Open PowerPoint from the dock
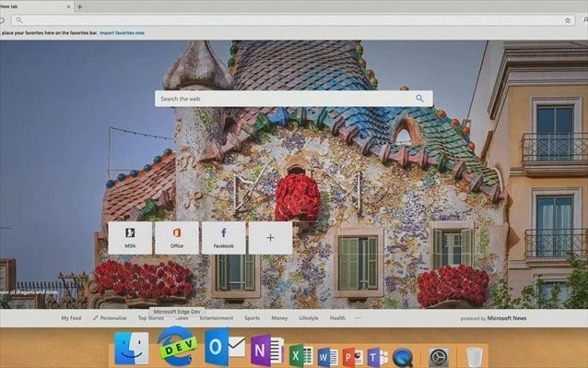The image size is (588, 368). point(352,357)
